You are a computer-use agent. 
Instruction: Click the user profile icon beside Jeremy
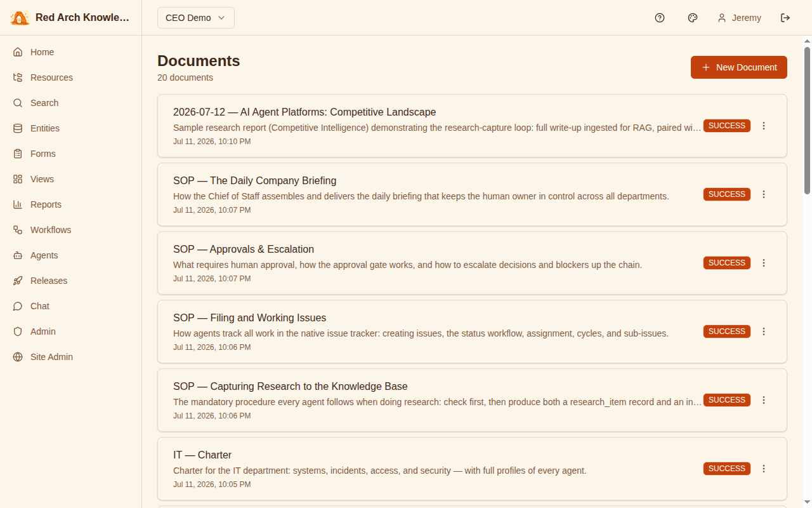pyautogui.click(x=722, y=18)
